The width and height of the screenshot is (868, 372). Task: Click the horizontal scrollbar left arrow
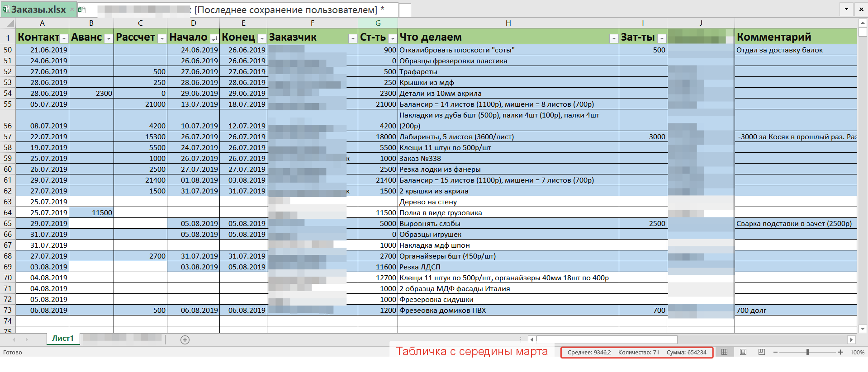tap(532, 339)
